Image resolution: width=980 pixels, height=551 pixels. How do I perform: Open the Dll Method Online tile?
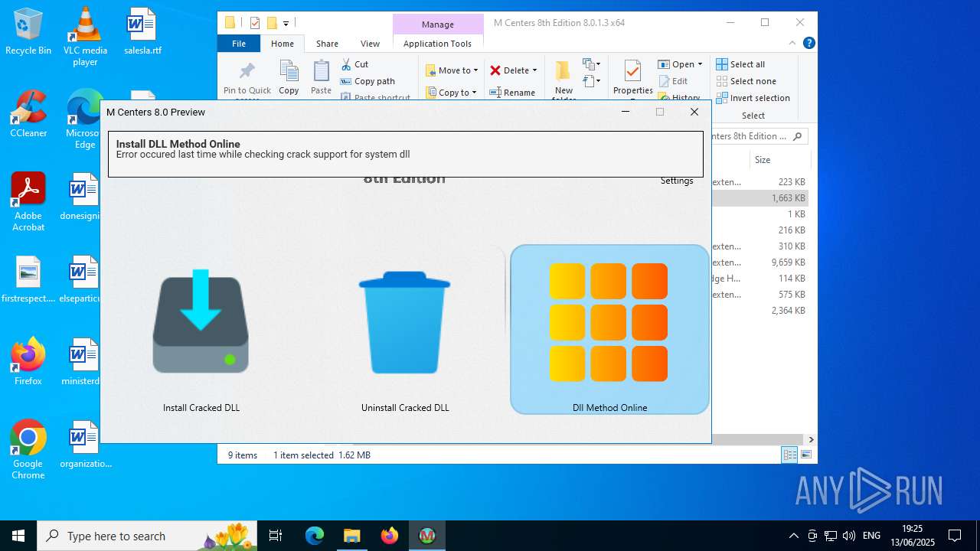tap(609, 330)
